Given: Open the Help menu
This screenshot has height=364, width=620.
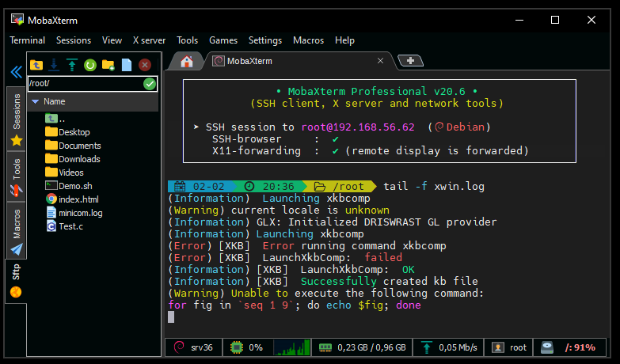Looking at the screenshot, I should (344, 40).
